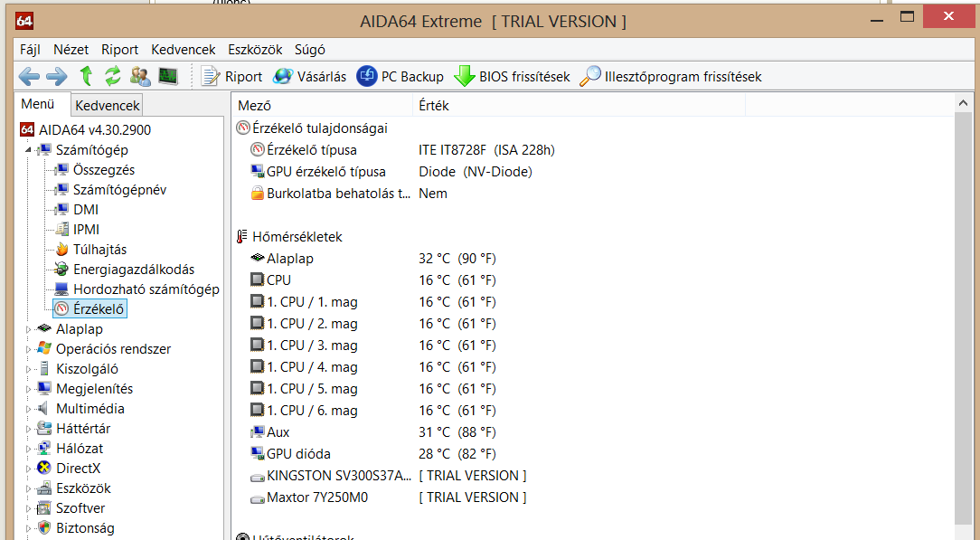Click the Szoftver tree item icon
The height and width of the screenshot is (540, 980).
coord(43,508)
